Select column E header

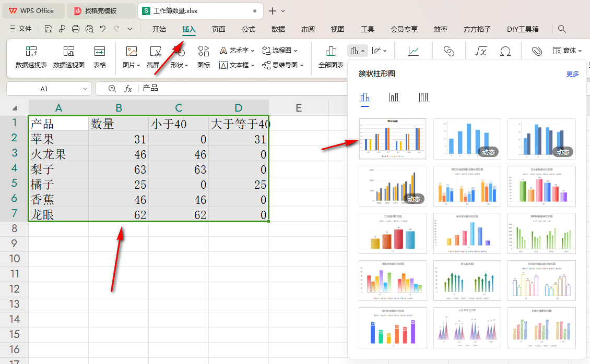click(x=299, y=108)
